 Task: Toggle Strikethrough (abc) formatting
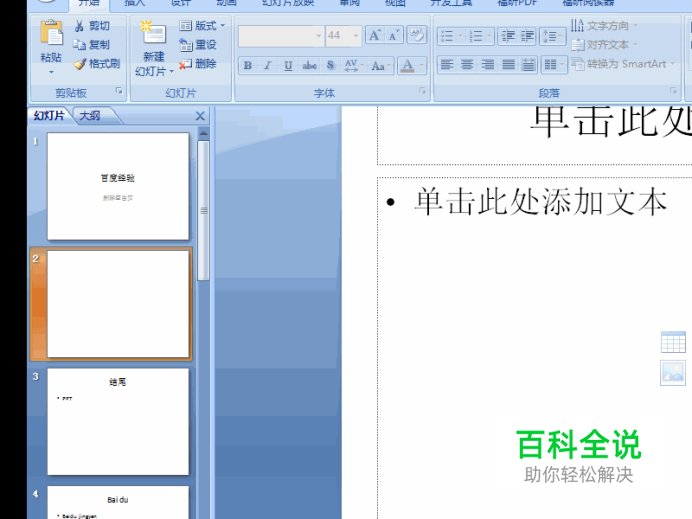[x=309, y=66]
